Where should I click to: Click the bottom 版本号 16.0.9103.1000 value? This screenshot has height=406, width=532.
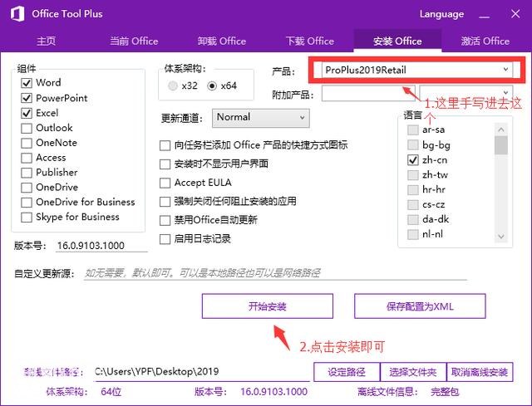click(x=273, y=392)
